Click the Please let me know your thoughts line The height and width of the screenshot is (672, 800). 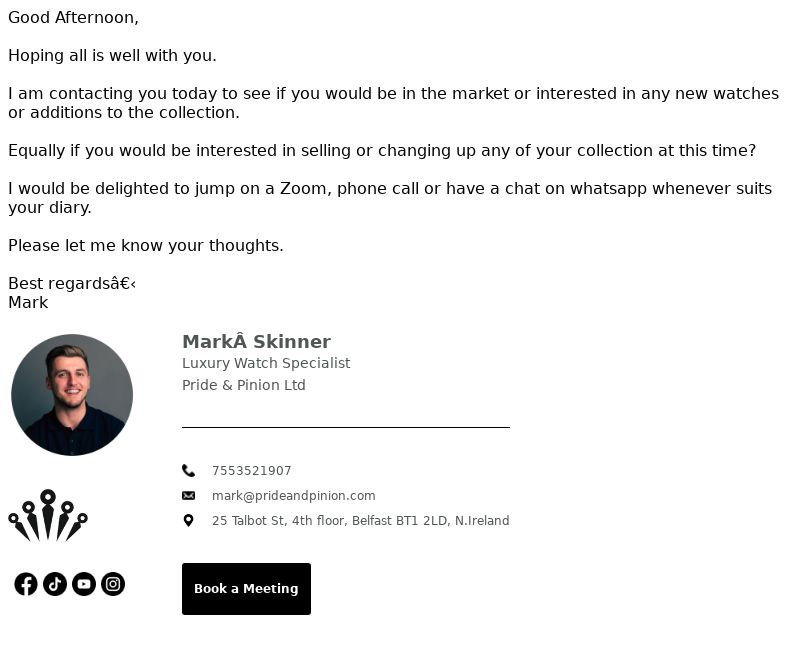point(145,245)
